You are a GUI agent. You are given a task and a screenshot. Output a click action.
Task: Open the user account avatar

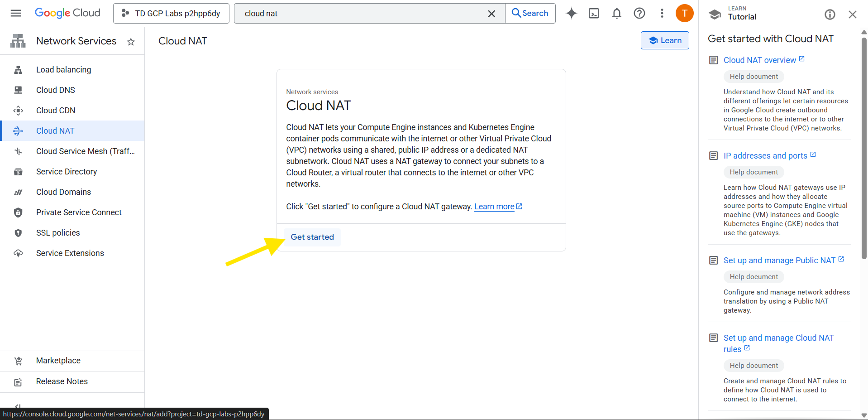684,13
